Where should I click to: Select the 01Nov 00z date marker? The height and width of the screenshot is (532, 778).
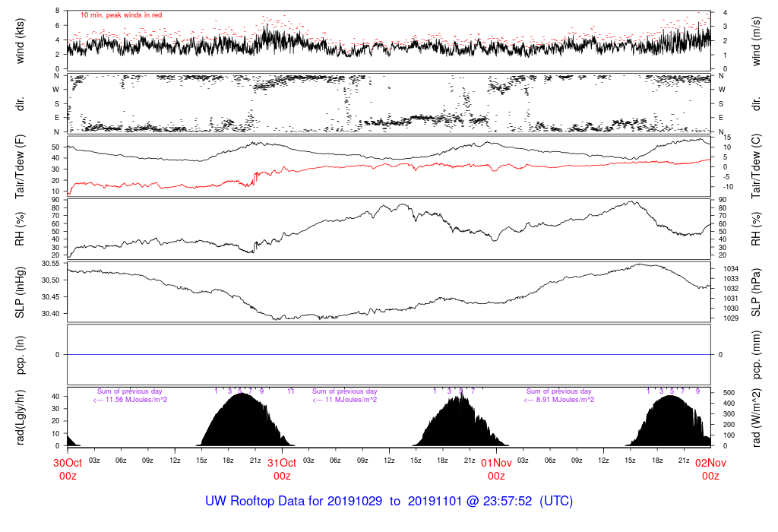pos(496,468)
